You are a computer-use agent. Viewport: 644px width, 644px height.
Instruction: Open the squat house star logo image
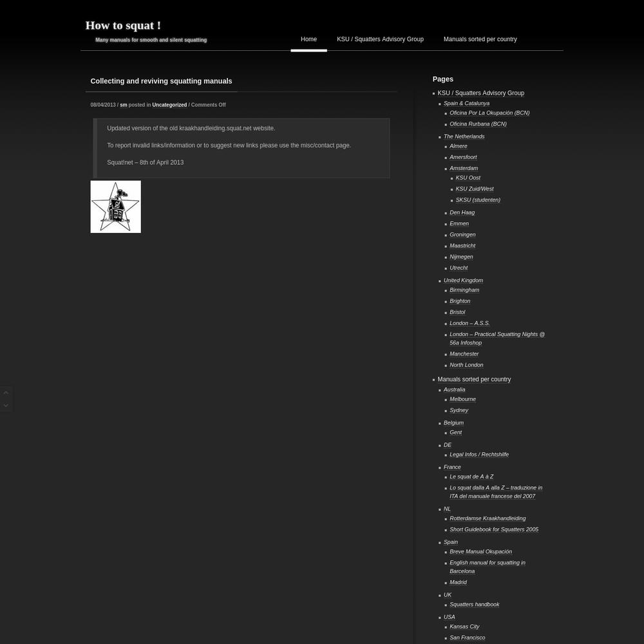tap(115, 207)
